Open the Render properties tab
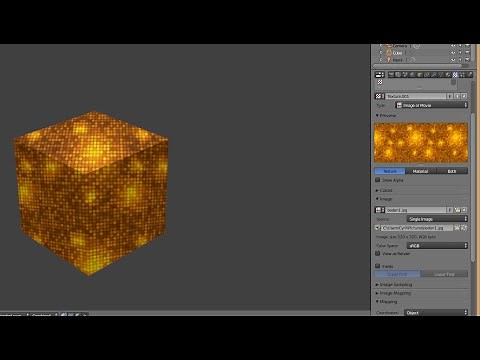The height and width of the screenshot is (360, 480). [x=391, y=75]
